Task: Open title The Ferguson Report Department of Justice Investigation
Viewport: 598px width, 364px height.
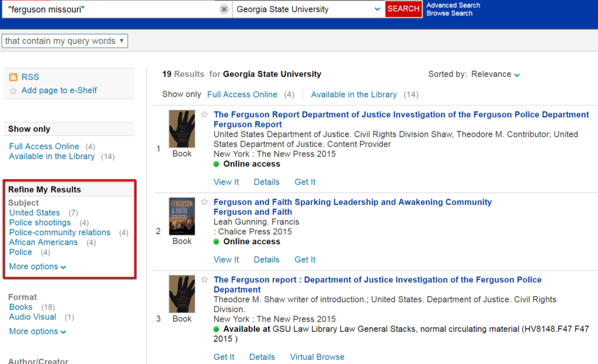Action: [x=401, y=119]
